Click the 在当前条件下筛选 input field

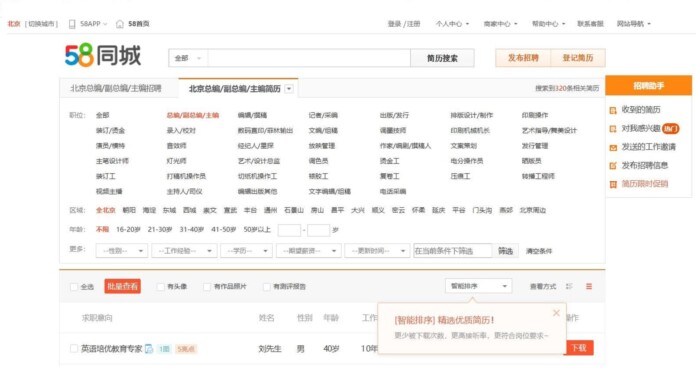coord(452,251)
